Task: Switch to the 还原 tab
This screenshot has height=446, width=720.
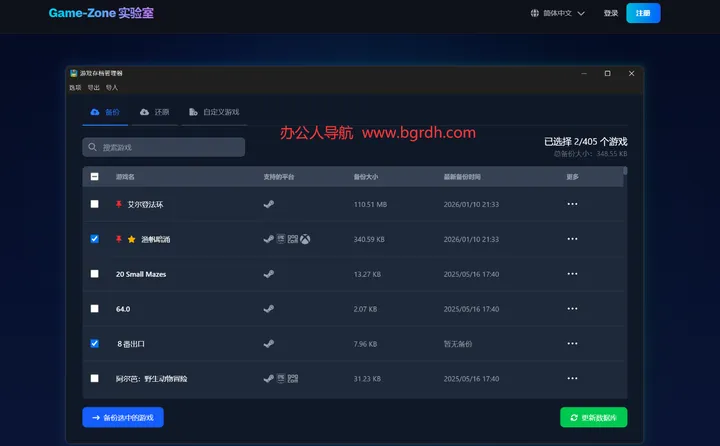Action: (x=155, y=113)
